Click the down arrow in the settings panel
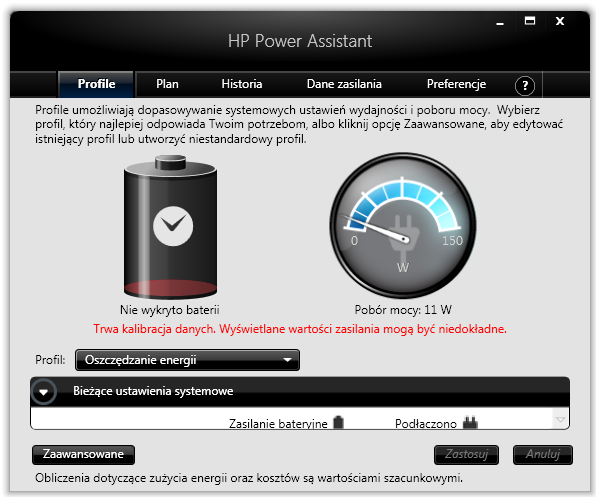The image size is (596, 497). [560, 420]
